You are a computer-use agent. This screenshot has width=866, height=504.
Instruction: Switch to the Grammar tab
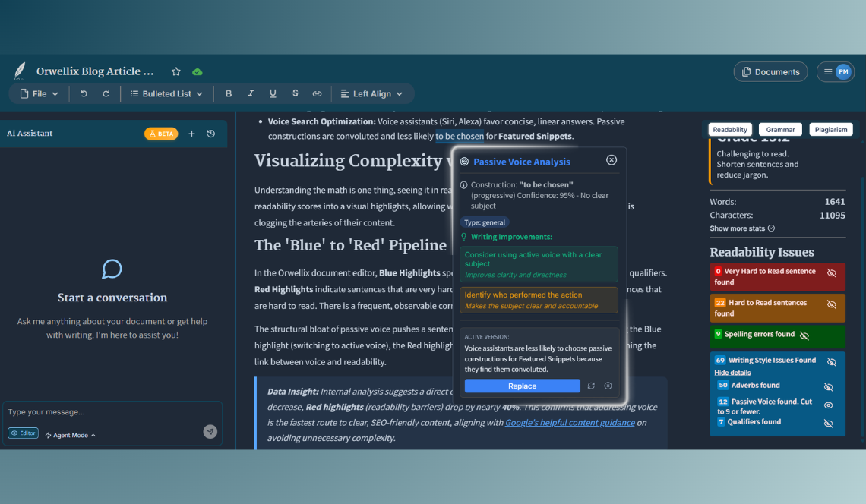pos(780,130)
